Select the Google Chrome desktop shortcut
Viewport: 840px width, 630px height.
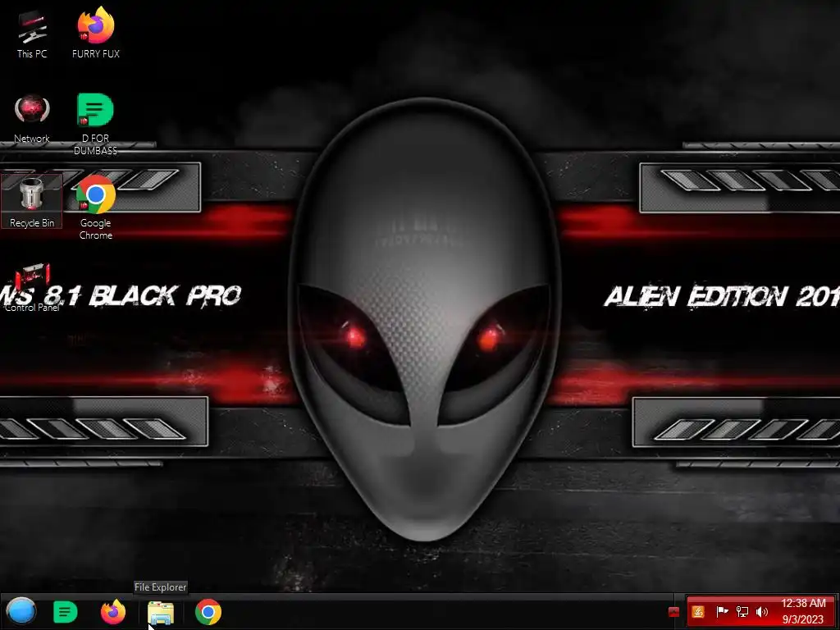96,208
